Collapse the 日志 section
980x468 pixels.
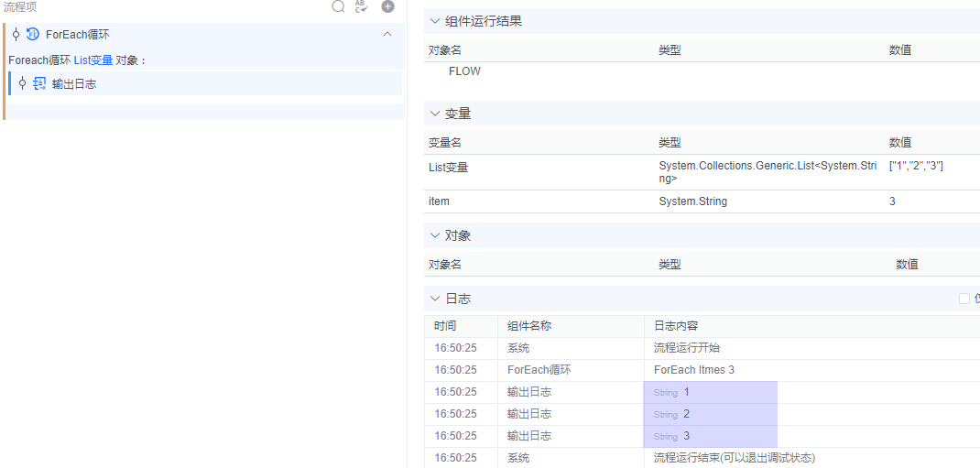coord(435,299)
